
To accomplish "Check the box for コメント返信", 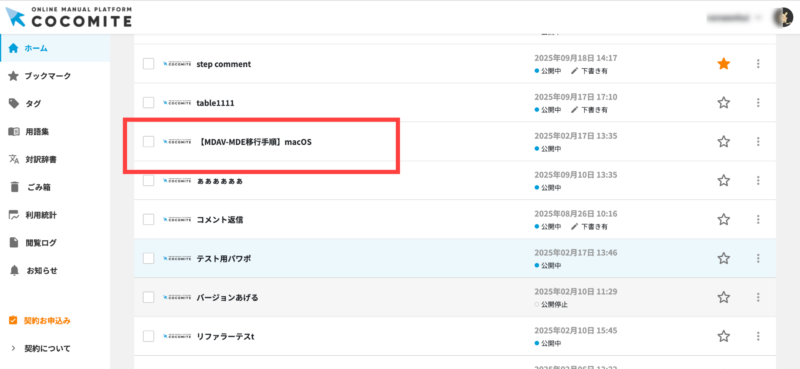I will (148, 219).
